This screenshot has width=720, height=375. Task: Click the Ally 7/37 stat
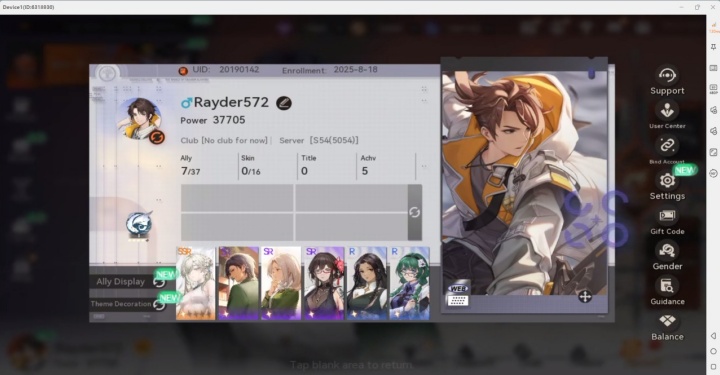point(191,166)
